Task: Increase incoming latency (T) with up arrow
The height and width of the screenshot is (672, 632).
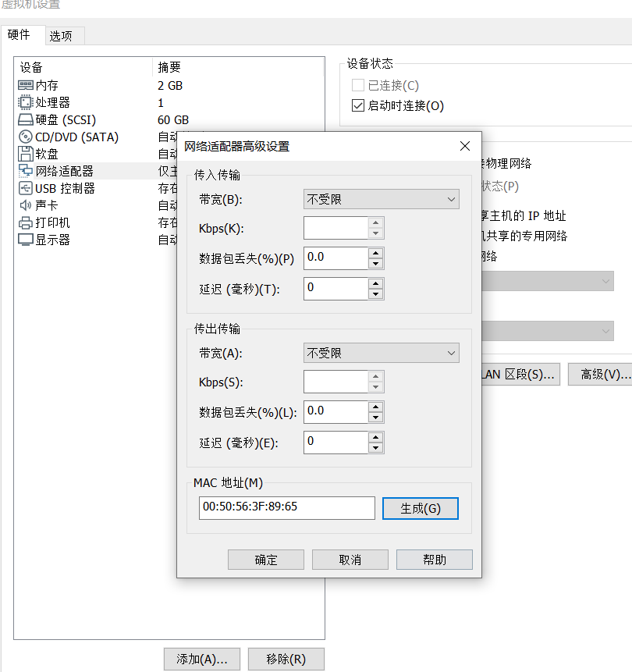Action: [x=376, y=283]
